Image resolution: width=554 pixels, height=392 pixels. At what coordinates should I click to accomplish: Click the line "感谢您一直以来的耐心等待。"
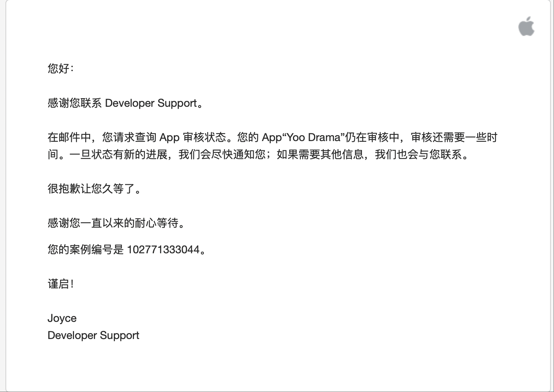click(x=116, y=223)
